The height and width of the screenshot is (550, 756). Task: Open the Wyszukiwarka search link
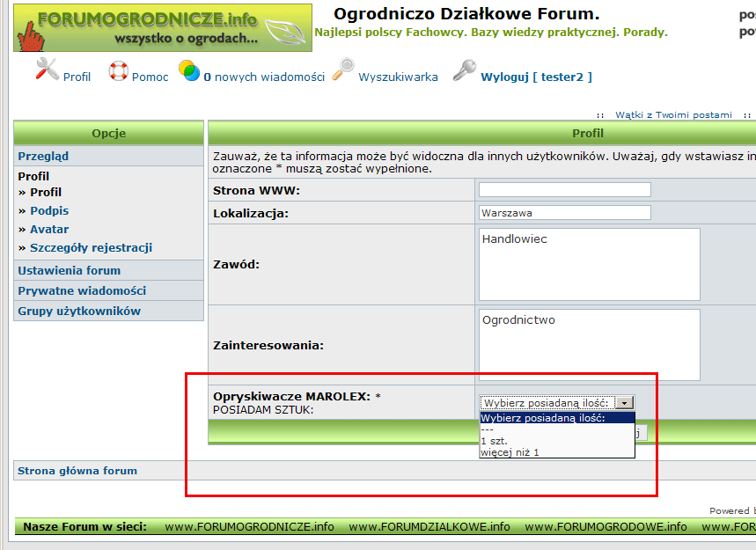[x=399, y=77]
